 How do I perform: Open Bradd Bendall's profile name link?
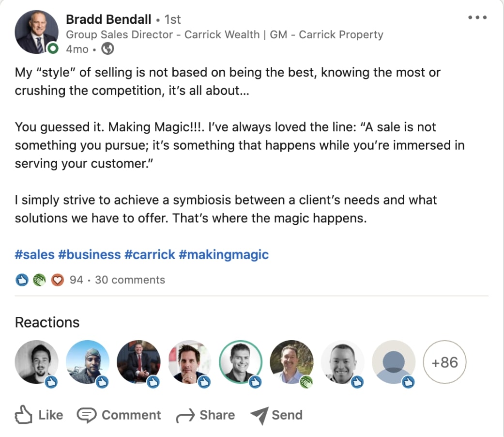pos(108,19)
